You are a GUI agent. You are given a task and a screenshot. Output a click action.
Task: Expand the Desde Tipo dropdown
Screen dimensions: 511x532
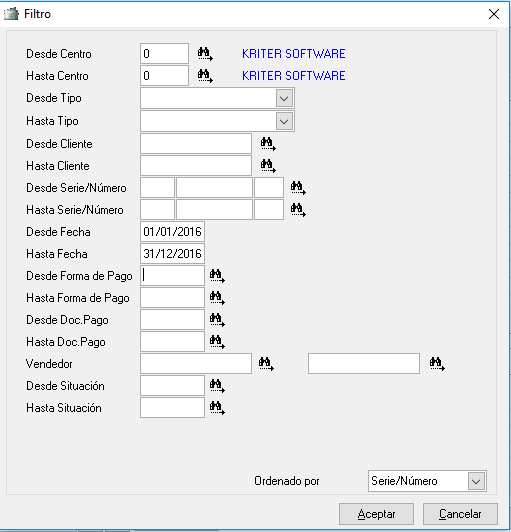284,98
